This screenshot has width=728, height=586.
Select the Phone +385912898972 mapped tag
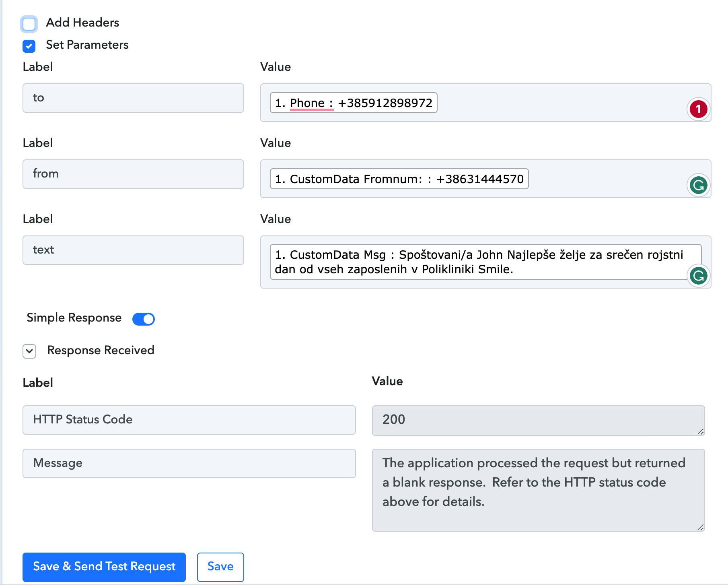coord(354,103)
